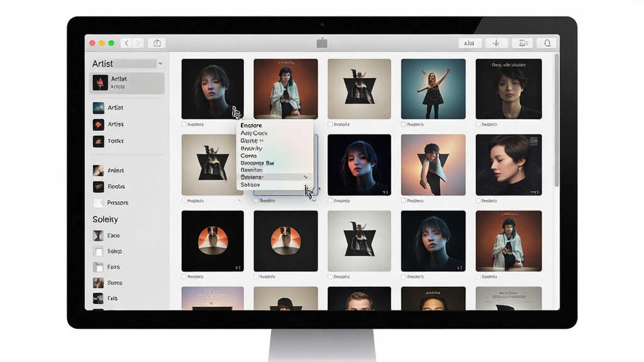Click the vertical scrollbar on the album grid

point(557,120)
